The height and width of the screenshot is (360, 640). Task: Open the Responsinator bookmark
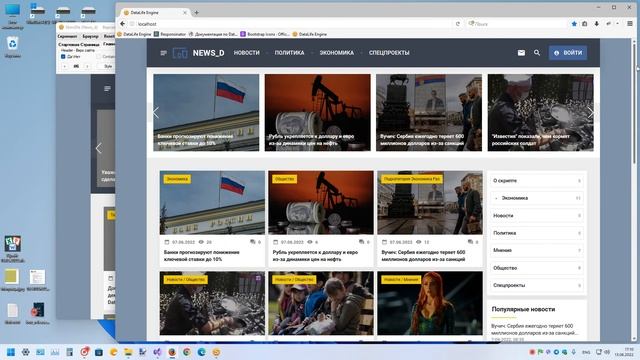point(170,34)
